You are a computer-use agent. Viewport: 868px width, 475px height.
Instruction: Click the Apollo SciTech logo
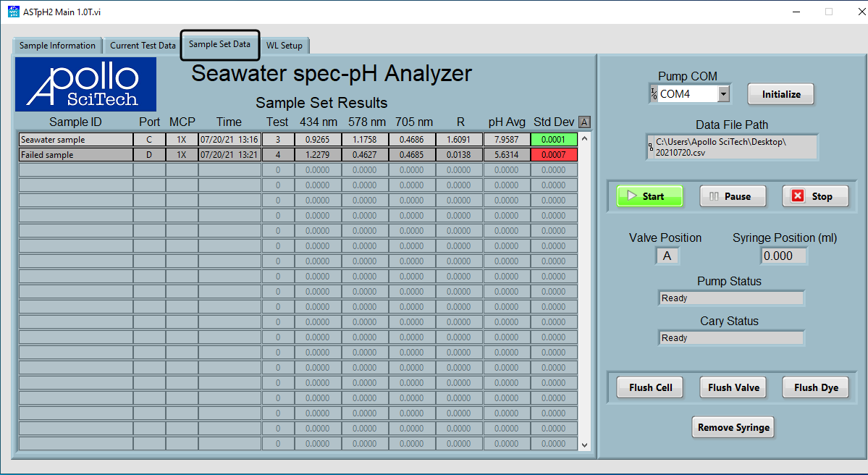pyautogui.click(x=85, y=85)
